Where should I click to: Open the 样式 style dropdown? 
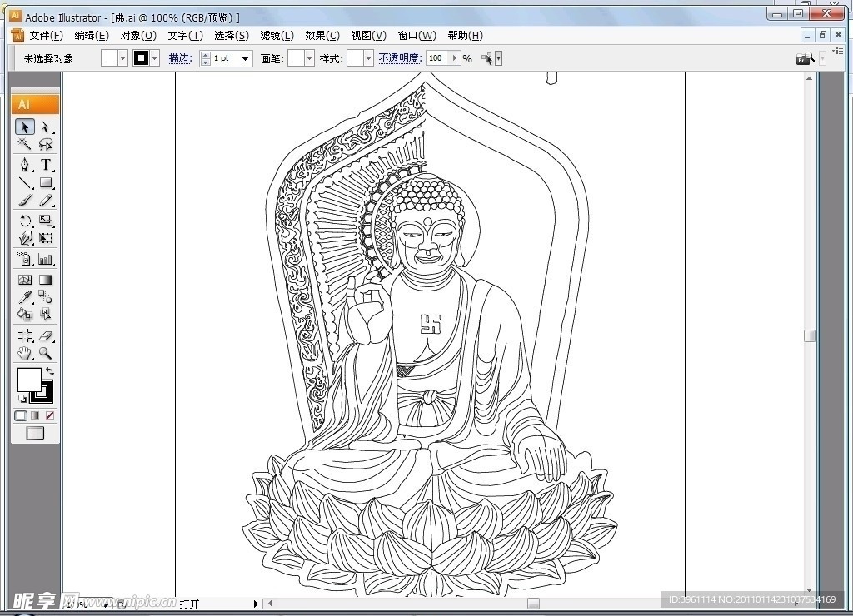[368, 58]
